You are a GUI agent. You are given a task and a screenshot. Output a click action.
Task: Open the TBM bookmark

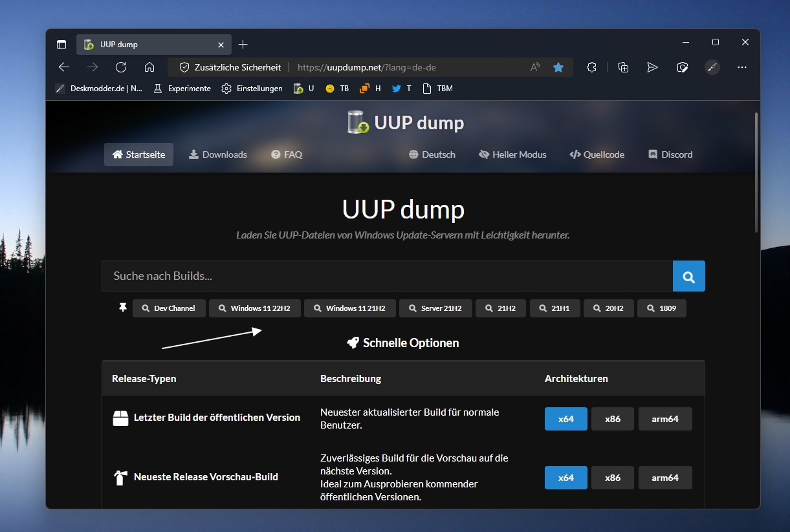click(x=437, y=89)
